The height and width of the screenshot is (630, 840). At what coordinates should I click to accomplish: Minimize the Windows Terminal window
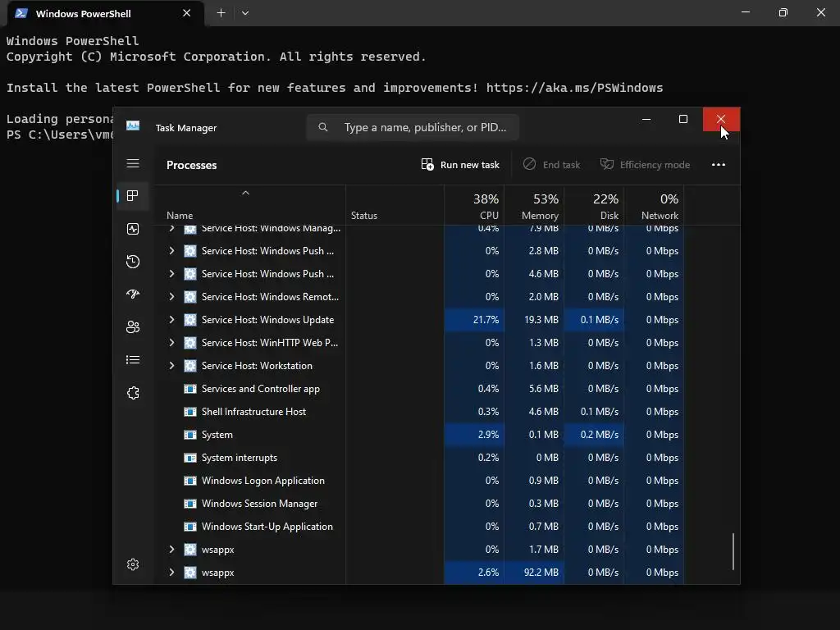pyautogui.click(x=745, y=12)
